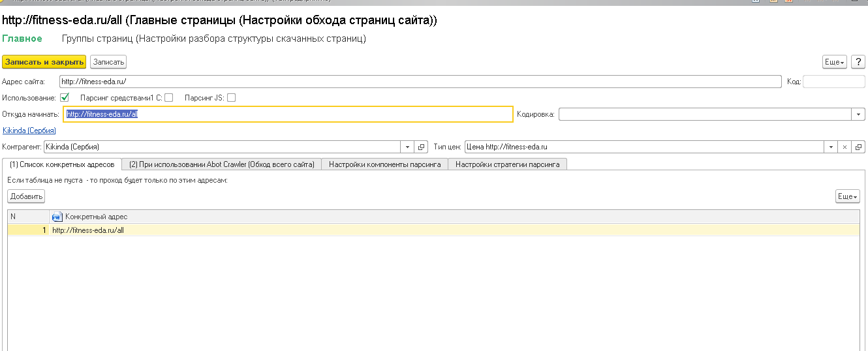Click the open icon beside Контрагент field
Screen dimensions: 868x351
click(421, 147)
